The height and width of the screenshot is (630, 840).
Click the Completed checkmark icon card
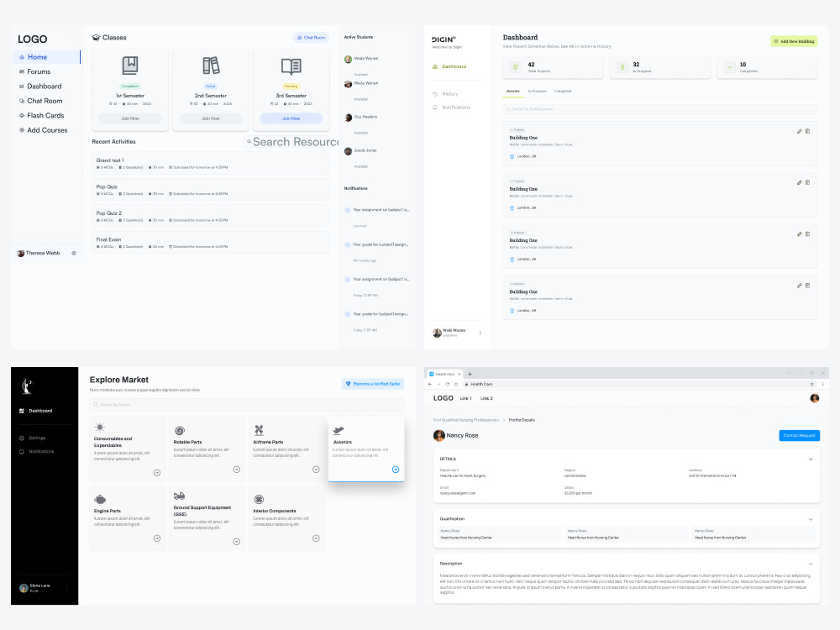coord(730,67)
